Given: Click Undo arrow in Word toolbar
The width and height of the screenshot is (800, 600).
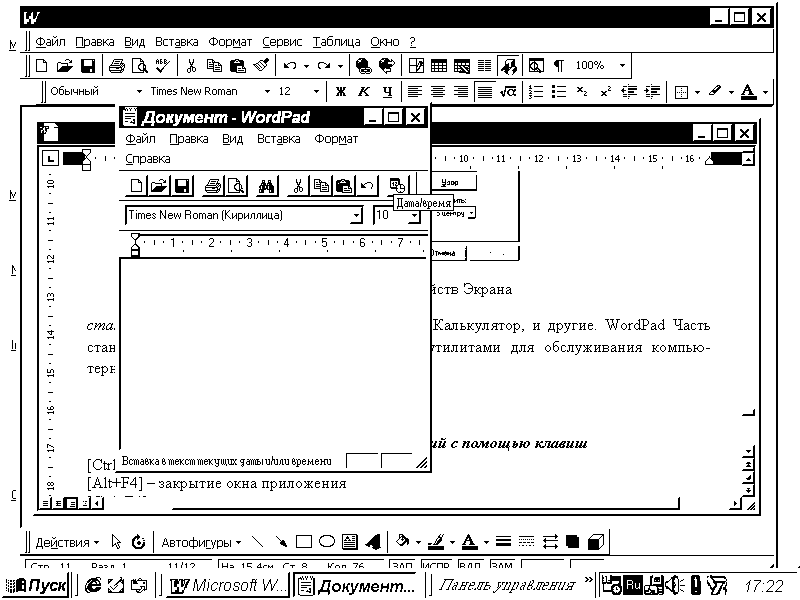Looking at the screenshot, I should (290, 65).
